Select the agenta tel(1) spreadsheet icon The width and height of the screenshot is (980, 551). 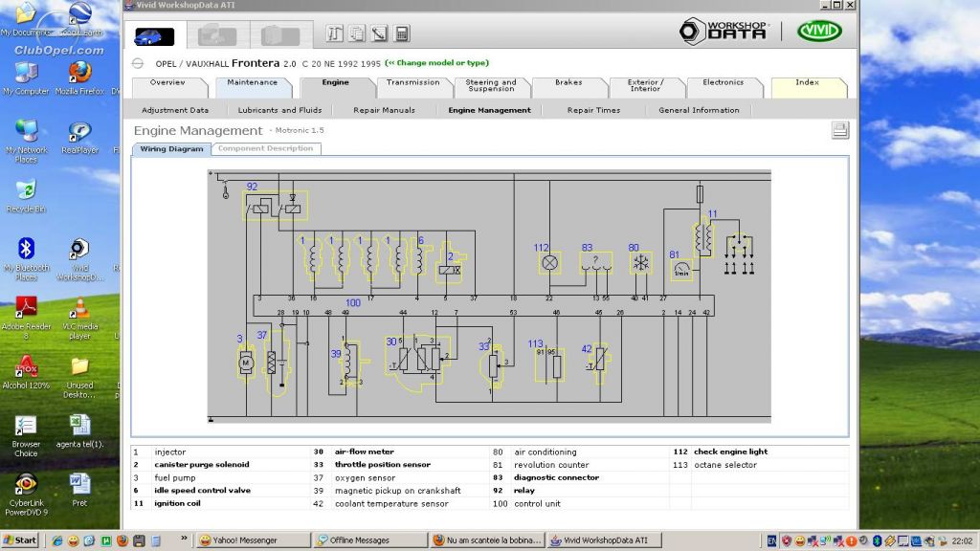pos(80,431)
